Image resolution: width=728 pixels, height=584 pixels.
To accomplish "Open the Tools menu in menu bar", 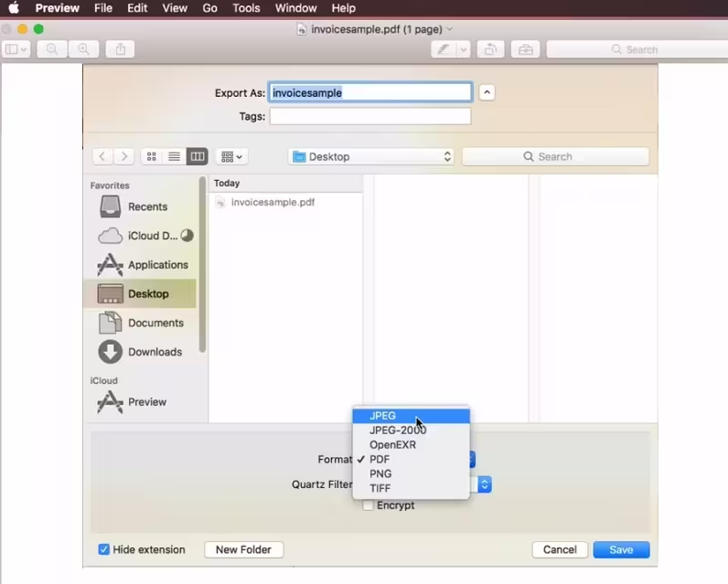I will tap(246, 8).
